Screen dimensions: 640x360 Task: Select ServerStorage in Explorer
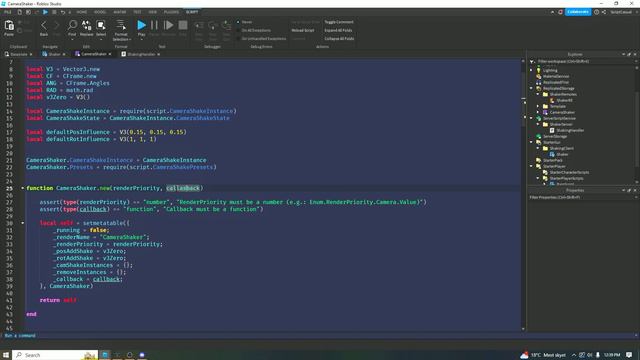coord(555,136)
